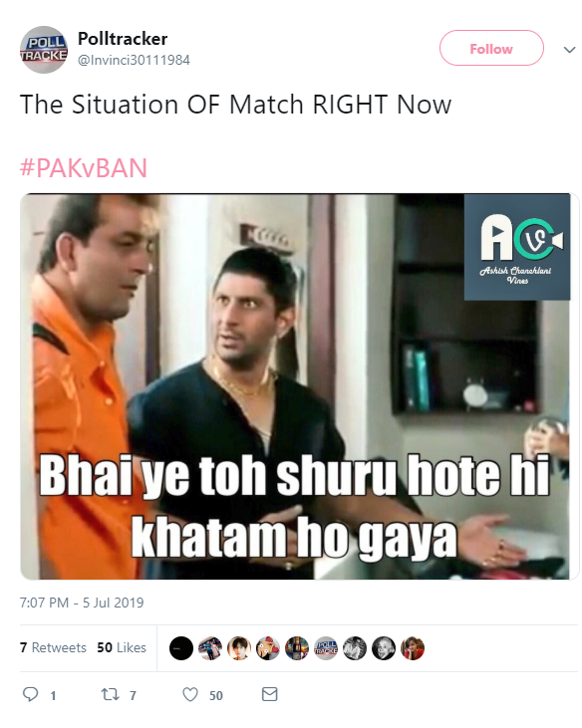Click the third liker avatar with light hair
This screenshot has height=728, width=582.
pyautogui.click(x=239, y=648)
